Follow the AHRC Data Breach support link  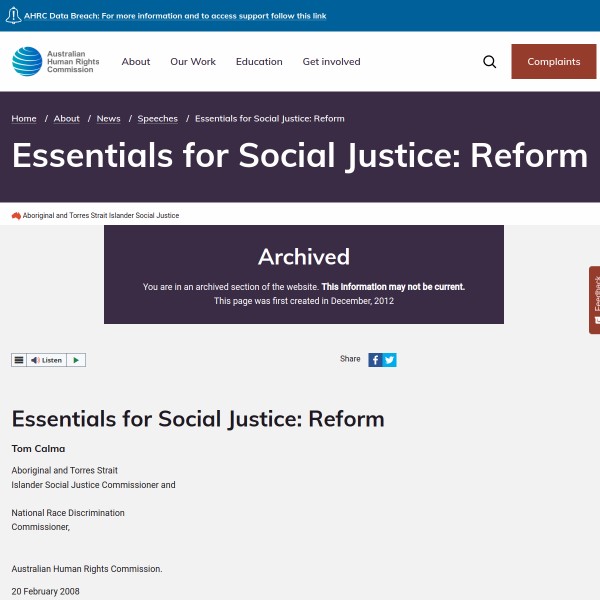[175, 17]
